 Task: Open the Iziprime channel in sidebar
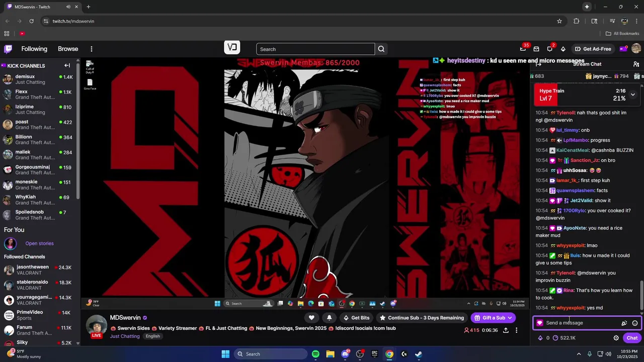click(38, 109)
